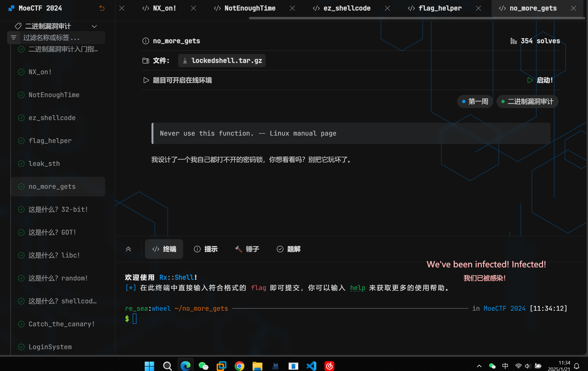Open LoginSystem challenge in sidebar
The height and width of the screenshot is (371, 588).
click(58, 347)
